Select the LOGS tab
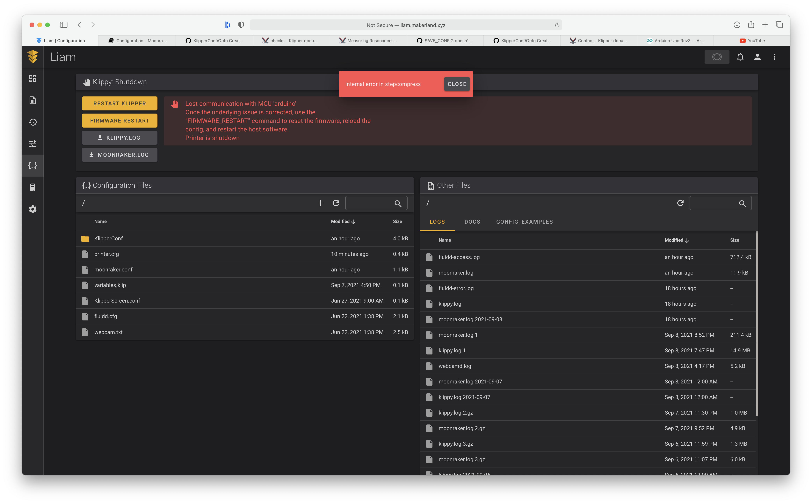 click(x=437, y=222)
